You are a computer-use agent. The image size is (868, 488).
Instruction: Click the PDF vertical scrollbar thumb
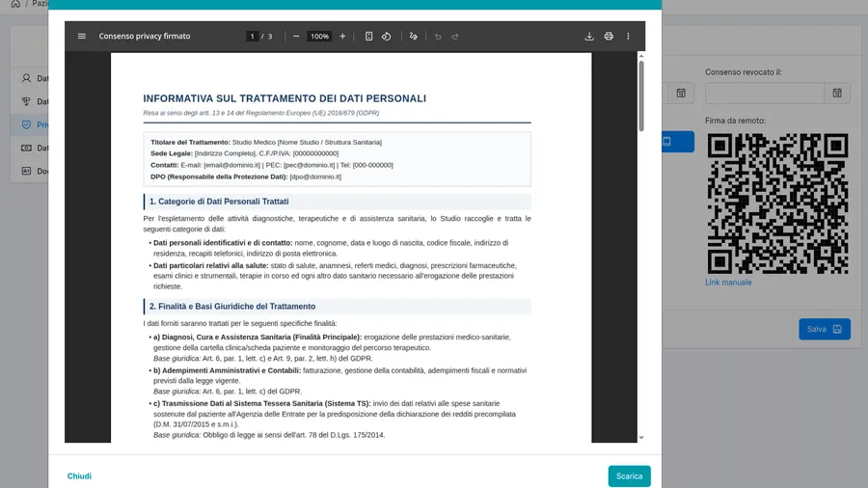point(641,95)
